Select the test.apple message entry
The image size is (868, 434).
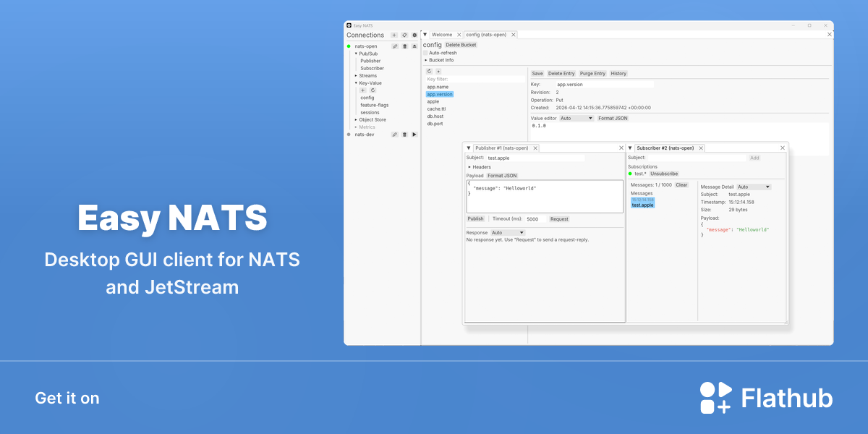tap(642, 203)
